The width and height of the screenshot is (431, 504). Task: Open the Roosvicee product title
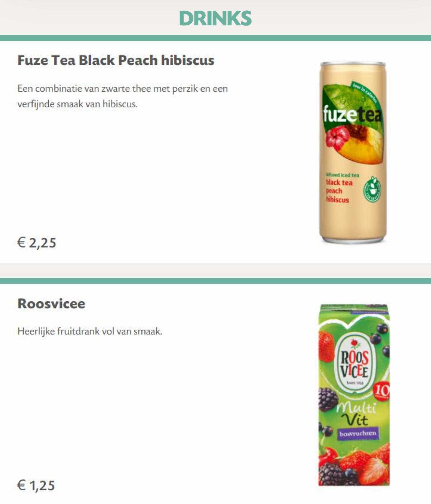(x=51, y=303)
